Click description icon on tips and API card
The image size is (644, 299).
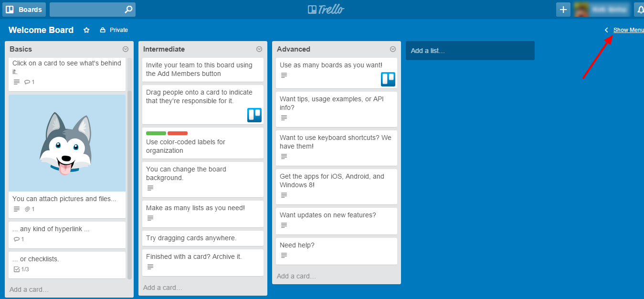point(284,118)
